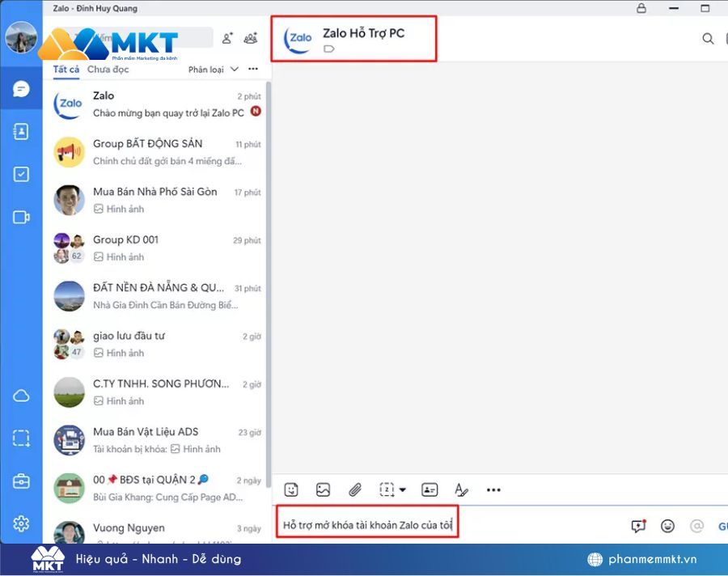Click the create group icon
This screenshot has height=576, width=728.
[251, 38]
